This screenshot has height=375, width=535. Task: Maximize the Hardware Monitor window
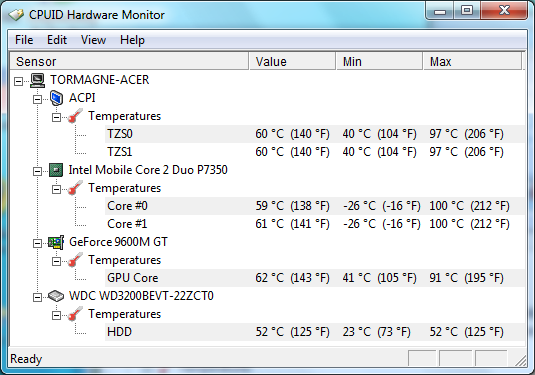click(467, 11)
